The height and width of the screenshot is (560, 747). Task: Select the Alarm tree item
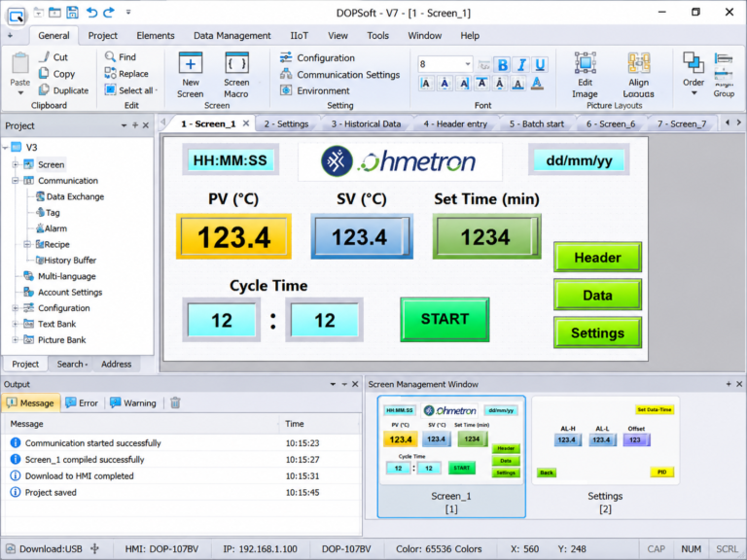point(52,228)
